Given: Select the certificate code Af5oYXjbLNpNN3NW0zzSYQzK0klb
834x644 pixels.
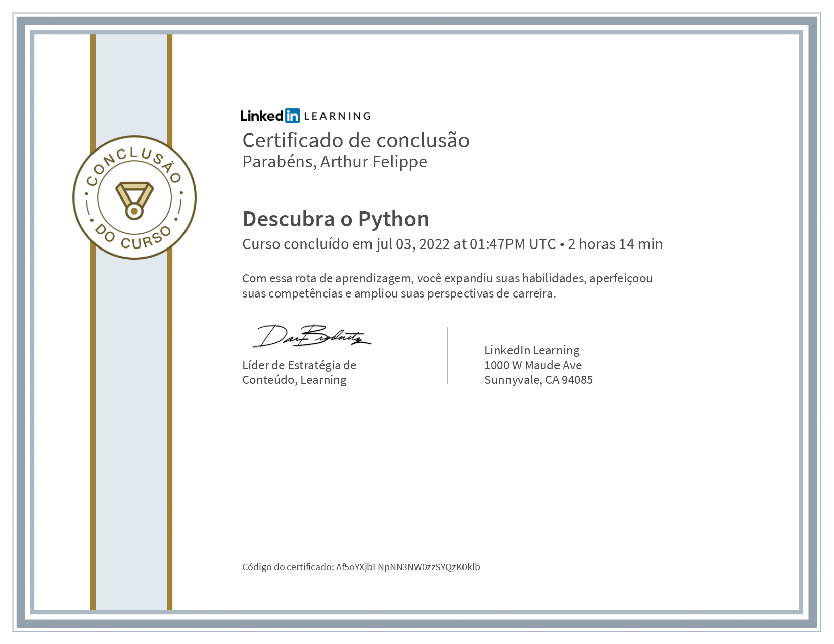Looking at the screenshot, I should 408,567.
